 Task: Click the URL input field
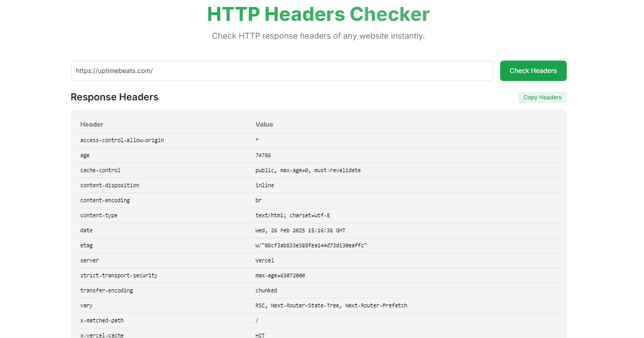(x=282, y=70)
